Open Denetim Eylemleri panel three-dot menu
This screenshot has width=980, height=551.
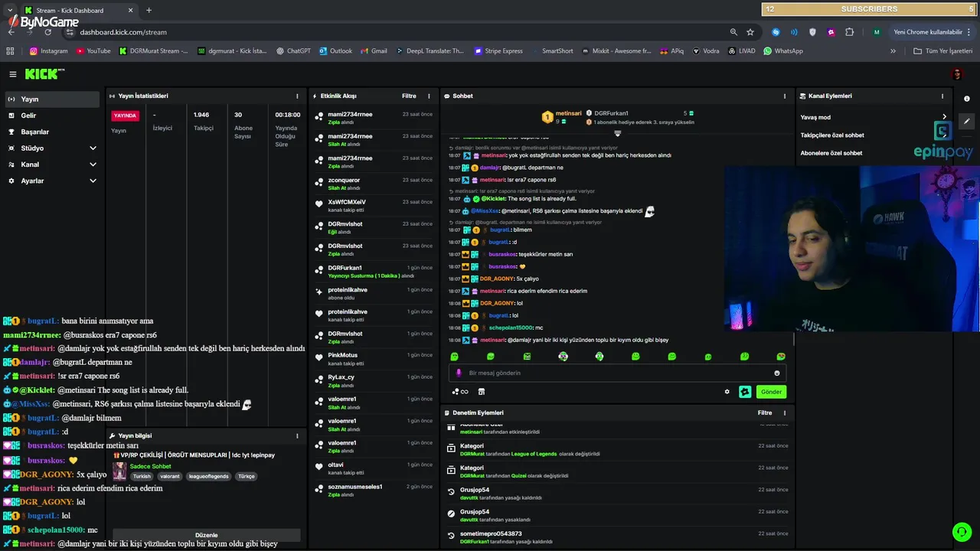[x=784, y=413]
